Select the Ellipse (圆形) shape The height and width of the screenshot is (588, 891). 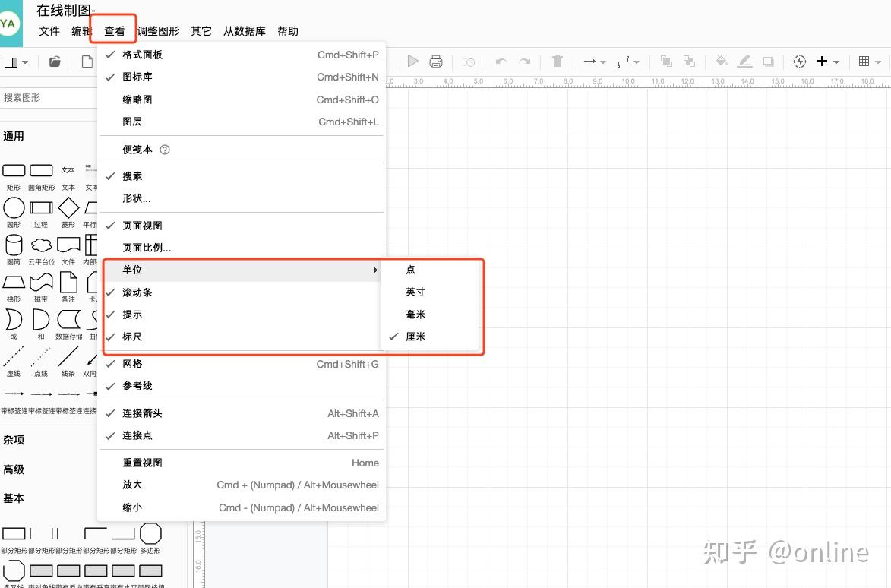pos(14,207)
